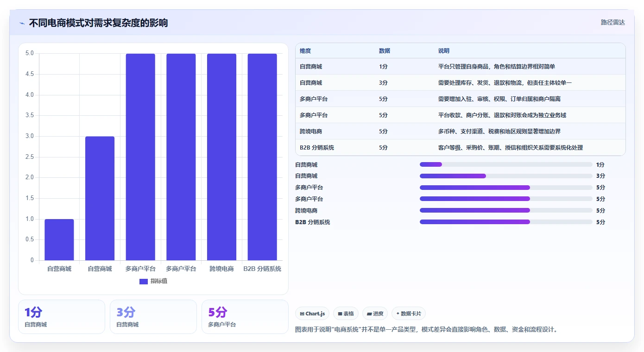Image resolution: width=644 pixels, height=352 pixels.
Task: Click the 进度 chip
Action: [x=375, y=314]
